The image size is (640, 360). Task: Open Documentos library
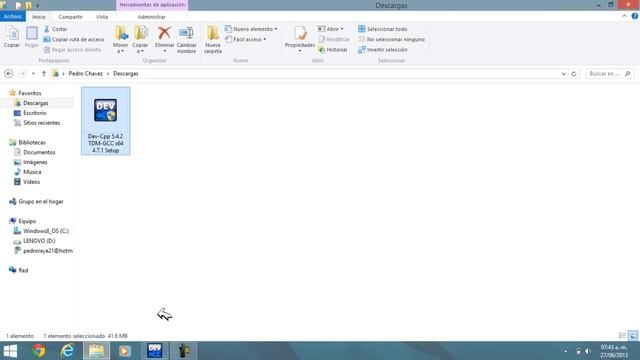coord(39,152)
